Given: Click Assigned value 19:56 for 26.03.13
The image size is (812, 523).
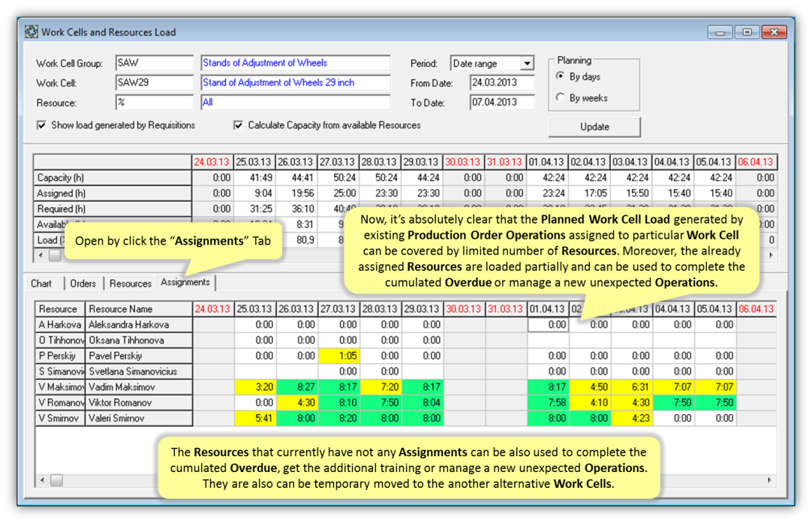Looking at the screenshot, I should (x=296, y=193).
